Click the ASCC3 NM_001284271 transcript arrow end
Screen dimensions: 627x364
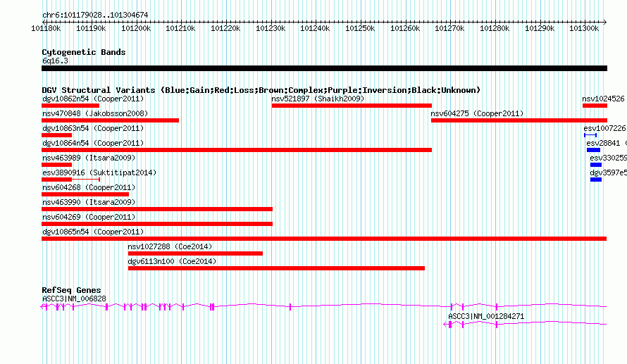tap(446, 325)
